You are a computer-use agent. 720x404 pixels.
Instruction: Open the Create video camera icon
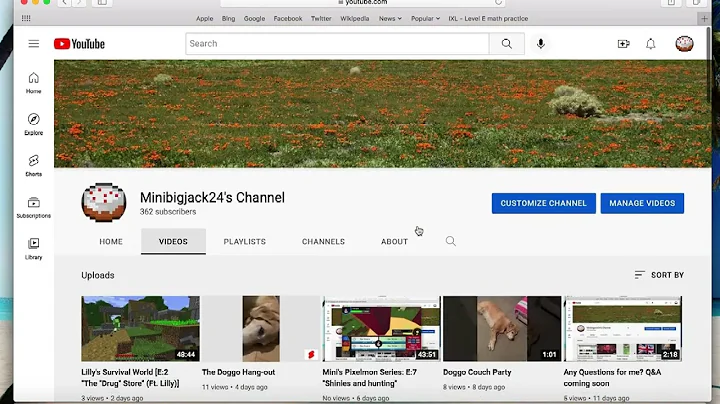pyautogui.click(x=624, y=44)
